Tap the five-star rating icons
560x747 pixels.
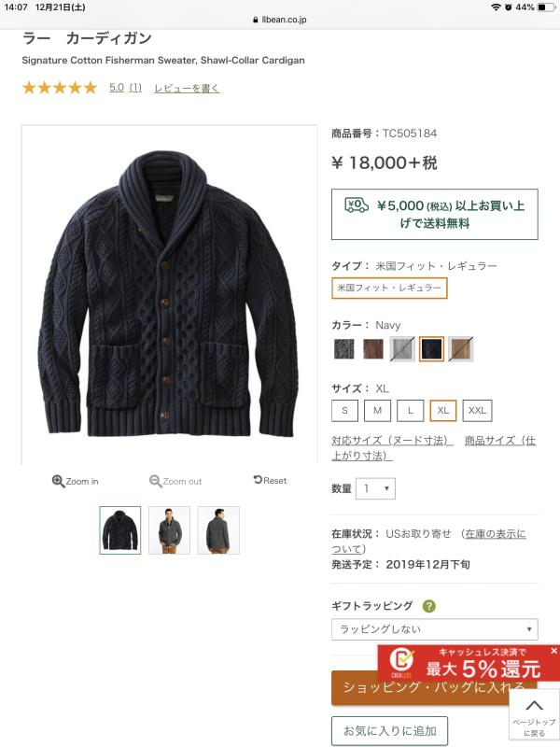click(60, 88)
